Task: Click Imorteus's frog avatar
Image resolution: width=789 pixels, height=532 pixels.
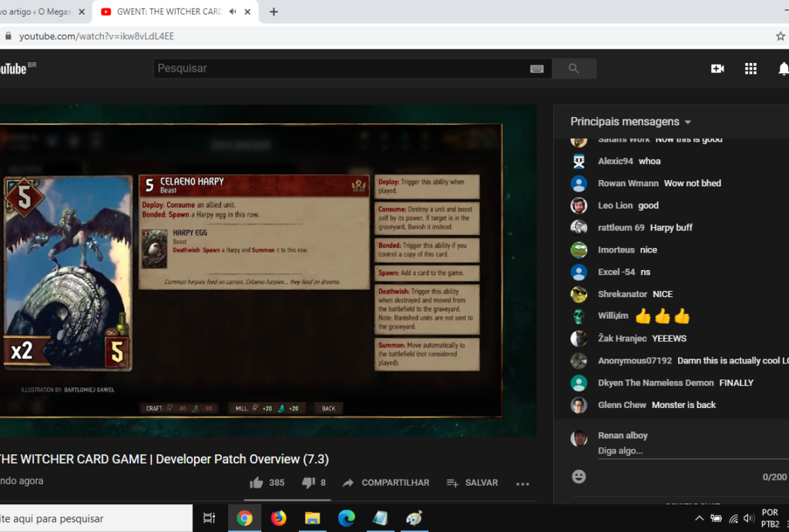Action: coord(579,250)
